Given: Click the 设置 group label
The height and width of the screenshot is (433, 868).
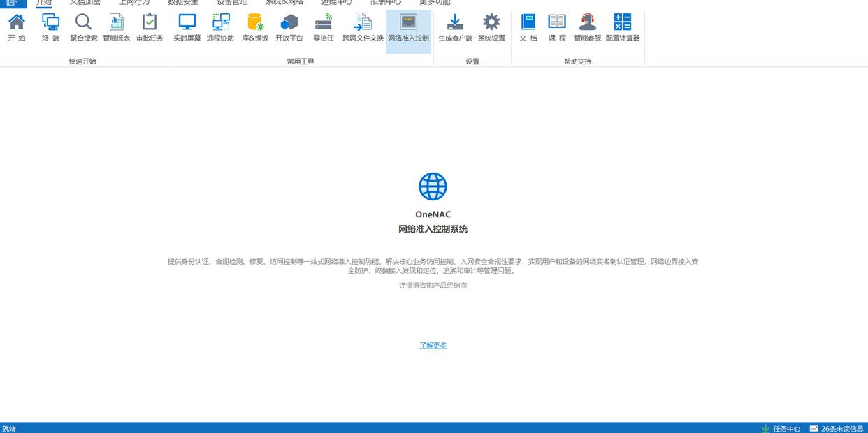Looking at the screenshot, I should pyautogui.click(x=472, y=61).
